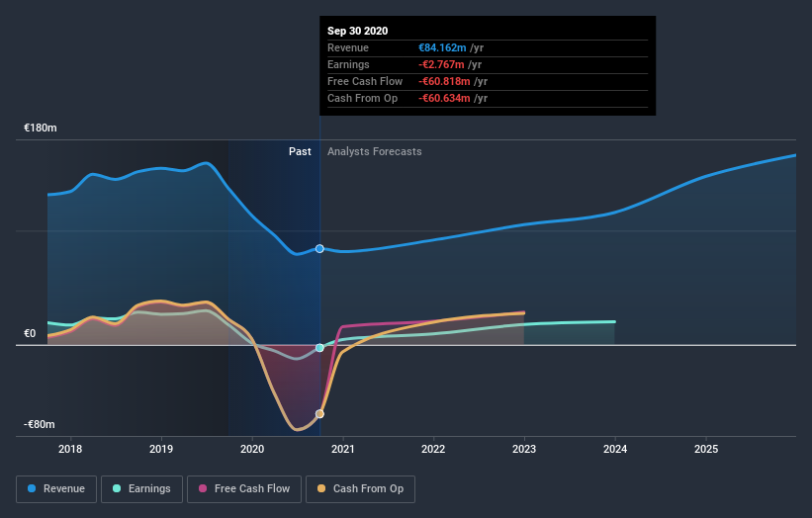The image size is (812, 518).
Task: Click the -€60.634m cash from op value
Action: (x=444, y=98)
